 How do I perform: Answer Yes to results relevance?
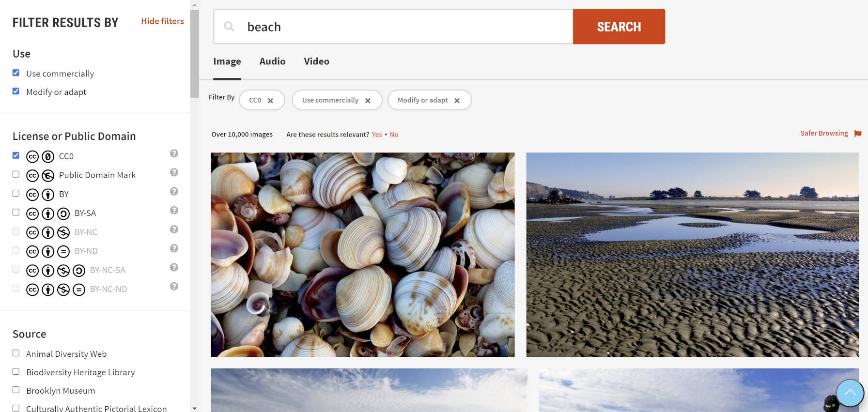377,135
